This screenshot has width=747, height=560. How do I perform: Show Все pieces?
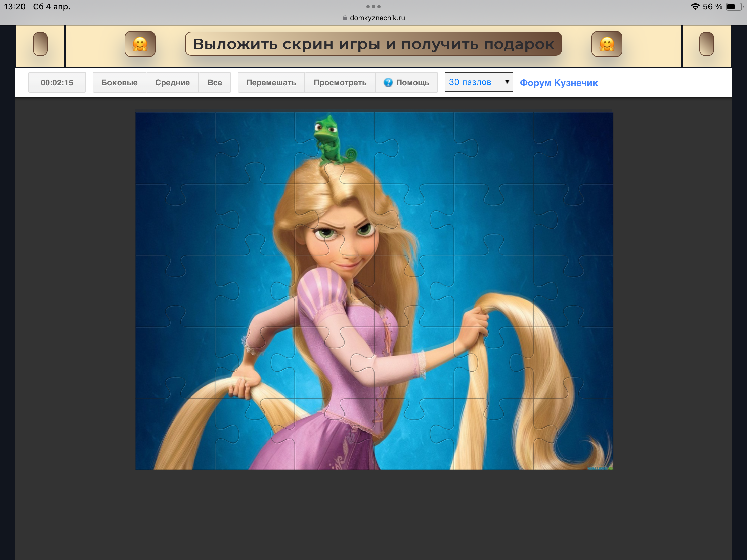214,82
